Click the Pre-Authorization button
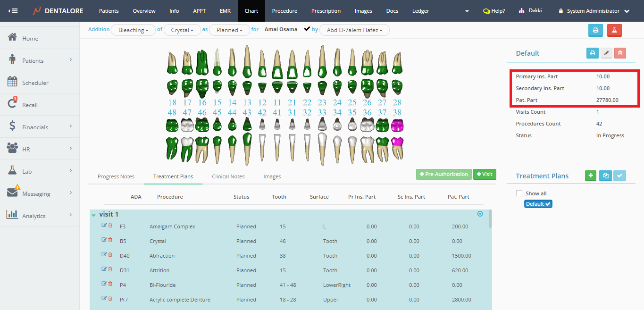This screenshot has height=310, width=644. point(443,174)
